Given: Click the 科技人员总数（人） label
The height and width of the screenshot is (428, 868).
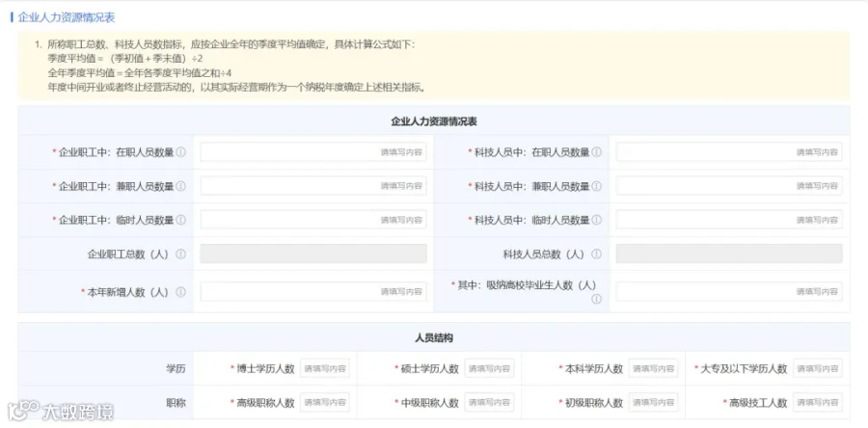Looking at the screenshot, I should (546, 254).
